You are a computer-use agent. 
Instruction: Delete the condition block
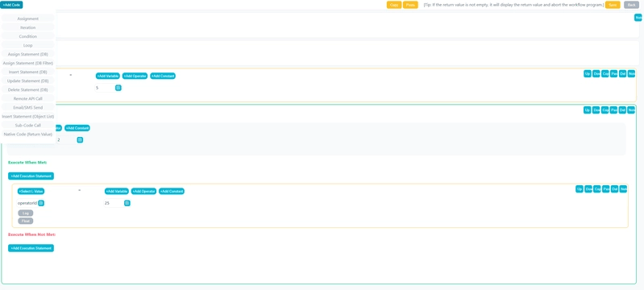click(623, 110)
